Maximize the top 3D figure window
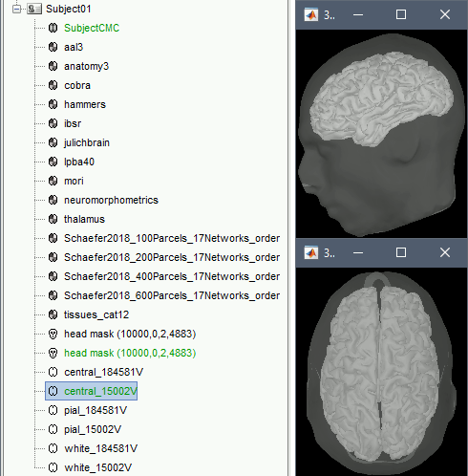This screenshot has width=468, height=476. pyautogui.click(x=401, y=14)
